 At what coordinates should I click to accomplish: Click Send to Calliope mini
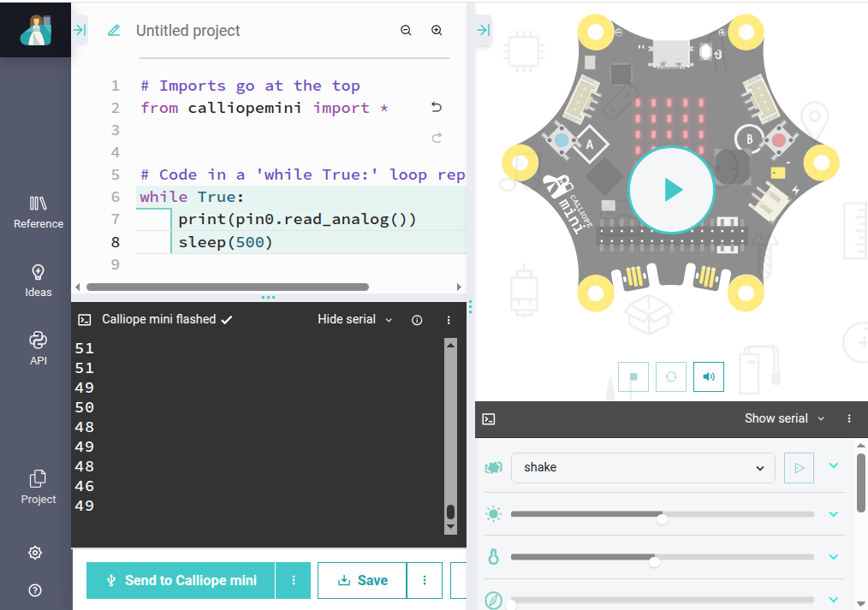pos(181,580)
